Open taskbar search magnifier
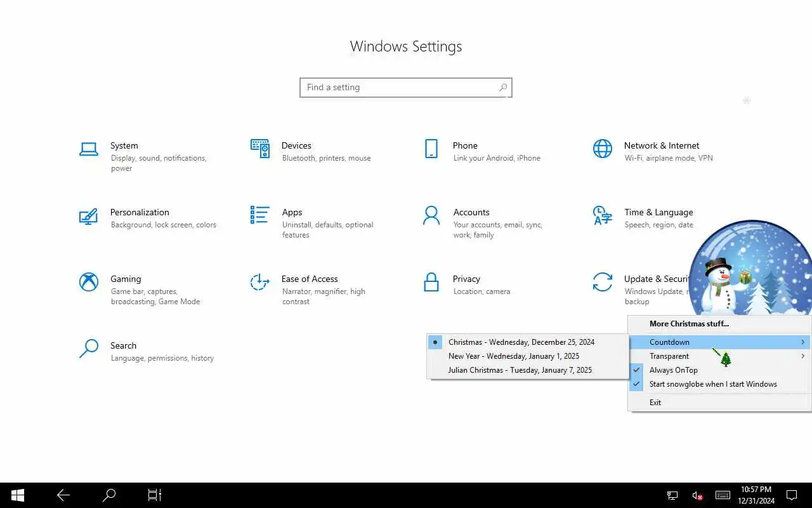The width and height of the screenshot is (812, 508). tap(109, 495)
